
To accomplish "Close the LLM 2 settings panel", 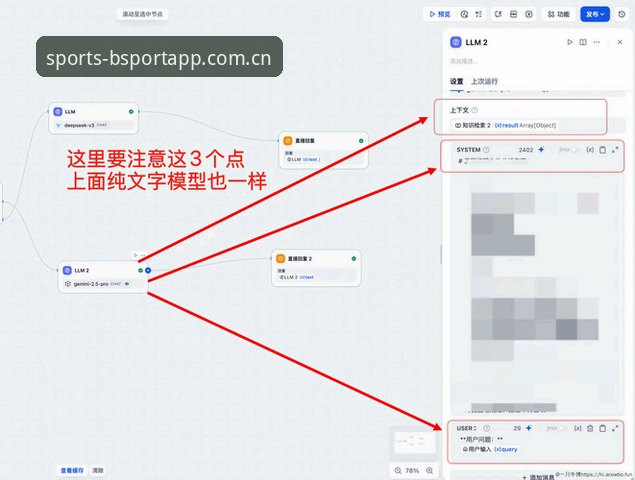I will (620, 42).
